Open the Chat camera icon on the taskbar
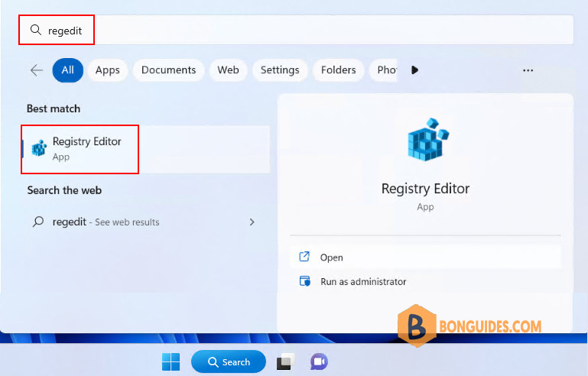 (319, 361)
